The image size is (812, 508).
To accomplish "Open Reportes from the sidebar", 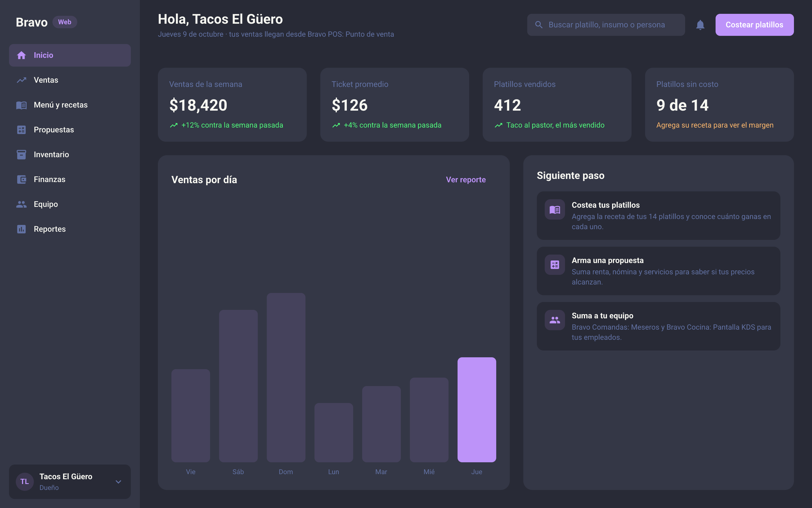I will (x=70, y=229).
